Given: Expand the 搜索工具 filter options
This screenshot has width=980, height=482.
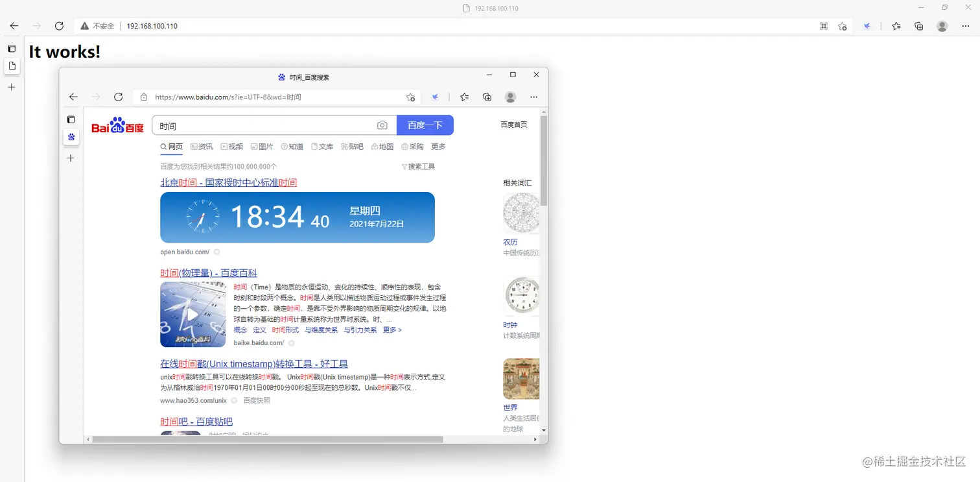Looking at the screenshot, I should pyautogui.click(x=418, y=167).
